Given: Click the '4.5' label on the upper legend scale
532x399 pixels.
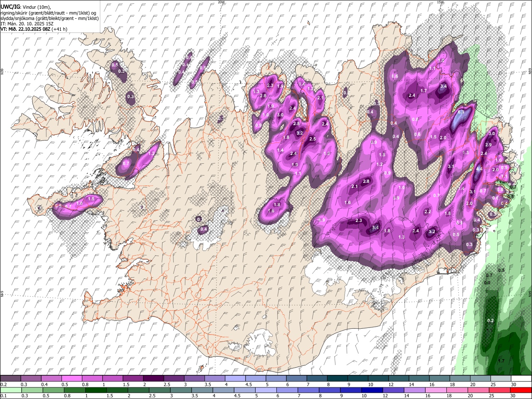Looking at the screenshot, I should click(249, 384).
